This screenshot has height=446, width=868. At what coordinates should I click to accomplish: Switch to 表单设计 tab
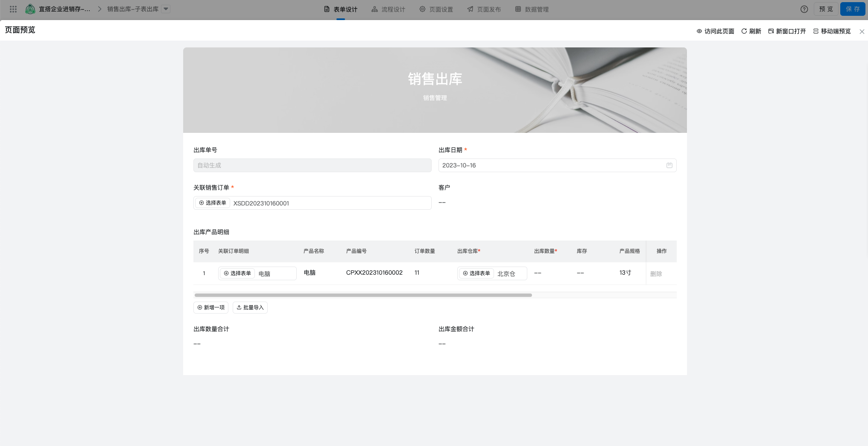[341, 9]
